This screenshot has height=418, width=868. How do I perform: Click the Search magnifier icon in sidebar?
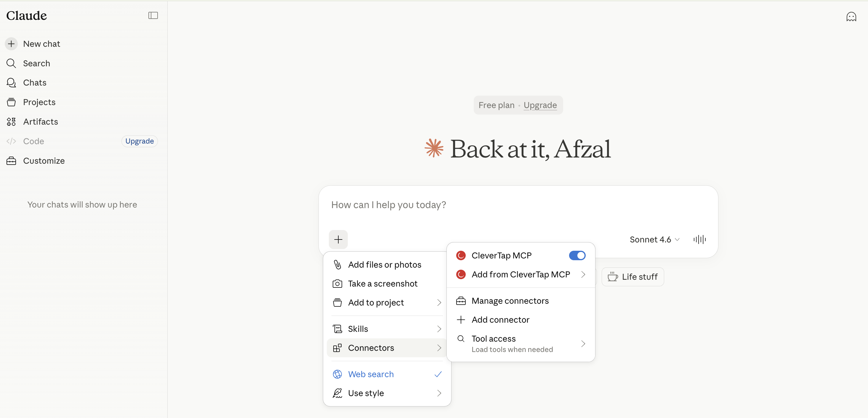(x=11, y=63)
